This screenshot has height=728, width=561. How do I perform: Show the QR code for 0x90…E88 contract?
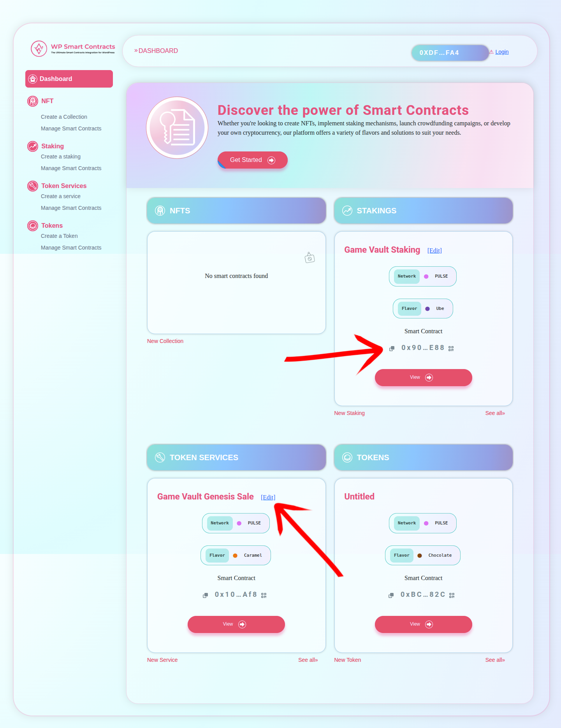[451, 348]
